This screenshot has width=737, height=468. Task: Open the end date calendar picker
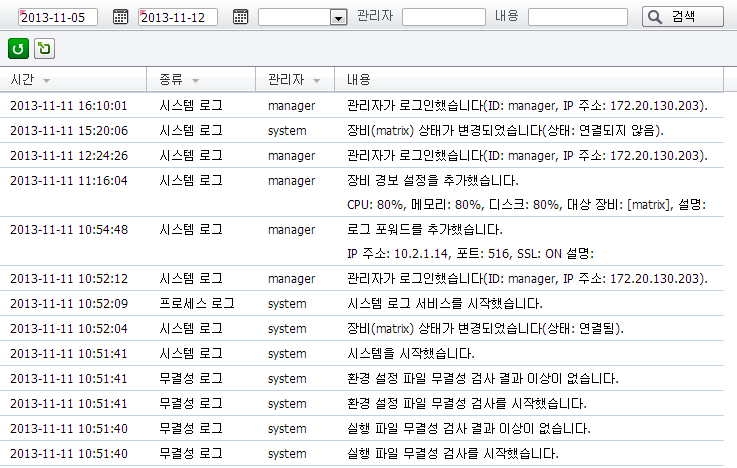click(x=240, y=17)
